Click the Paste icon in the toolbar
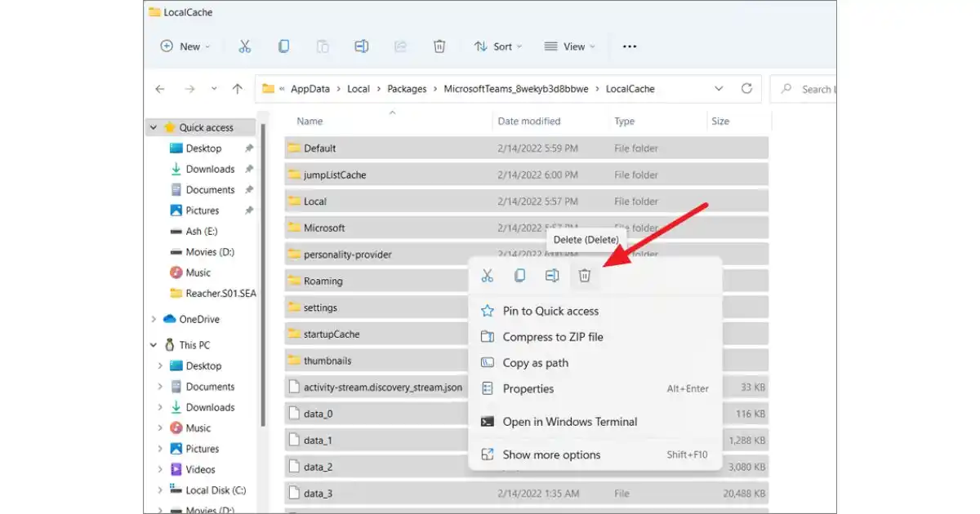The height and width of the screenshot is (514, 980). click(x=323, y=47)
